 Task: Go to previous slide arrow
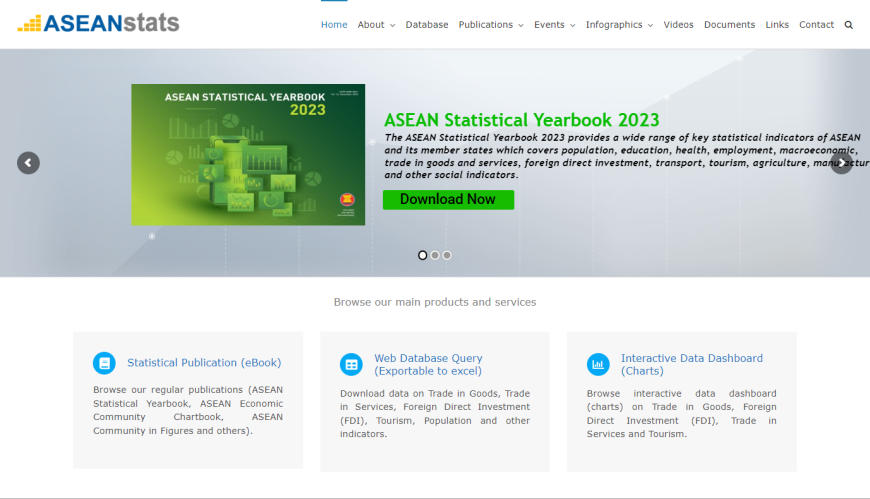click(x=28, y=163)
